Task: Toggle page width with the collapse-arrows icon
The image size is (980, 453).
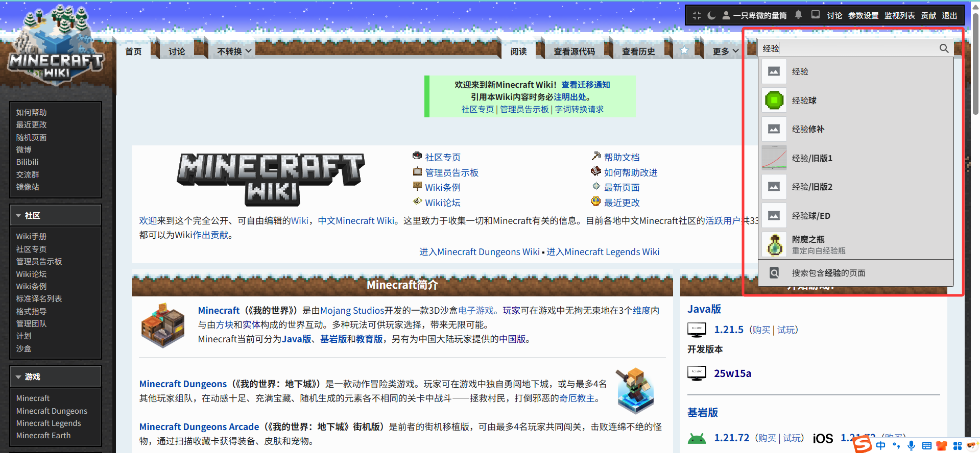Action: tap(697, 15)
